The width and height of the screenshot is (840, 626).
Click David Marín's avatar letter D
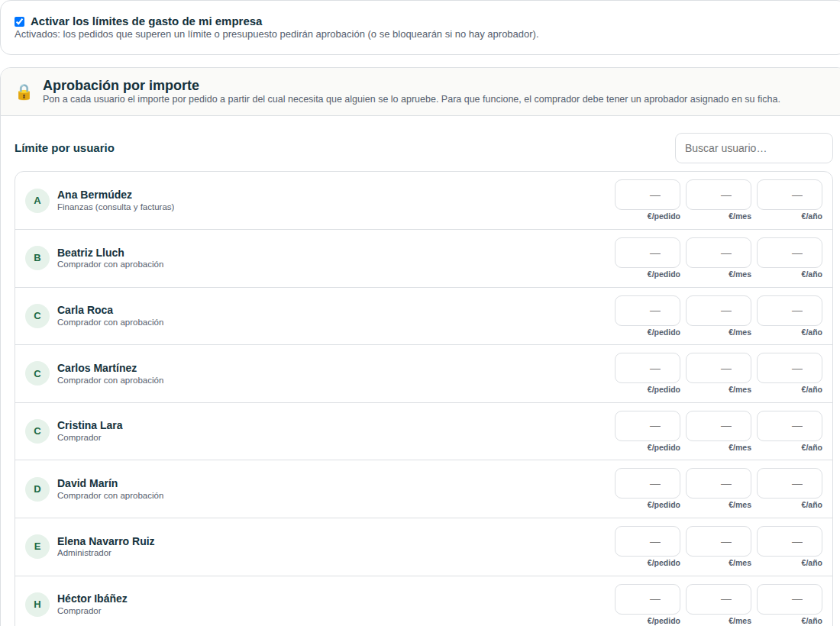click(37, 489)
